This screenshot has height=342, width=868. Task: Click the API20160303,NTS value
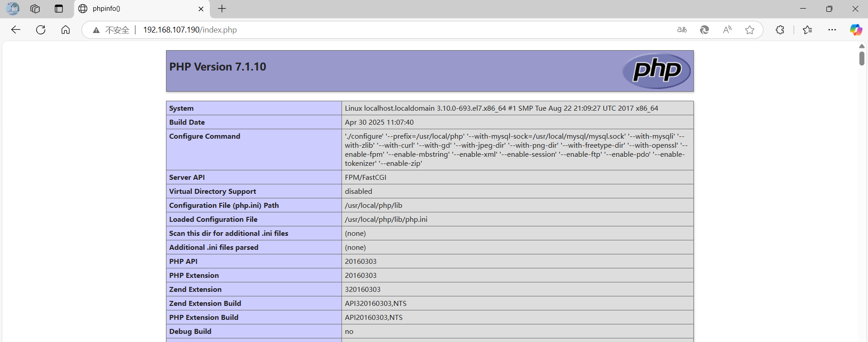click(x=374, y=318)
